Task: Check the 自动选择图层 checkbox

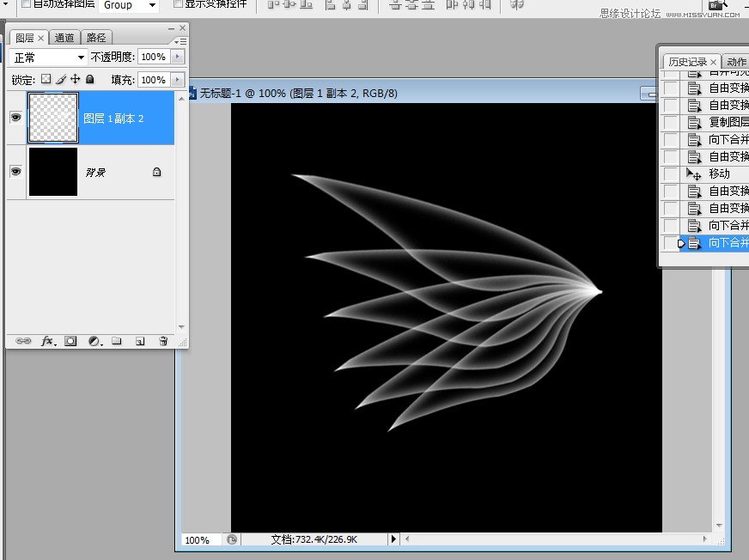Action: (26, 4)
